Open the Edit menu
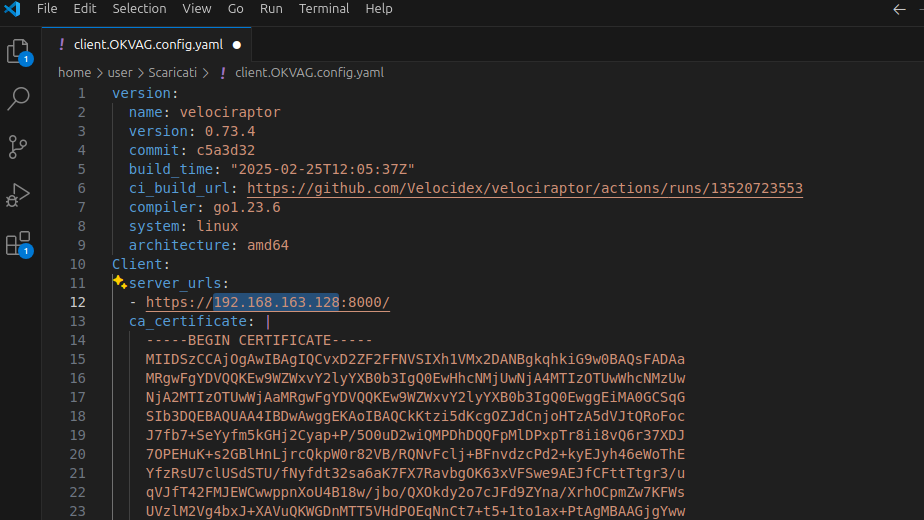924x520 pixels. click(85, 9)
